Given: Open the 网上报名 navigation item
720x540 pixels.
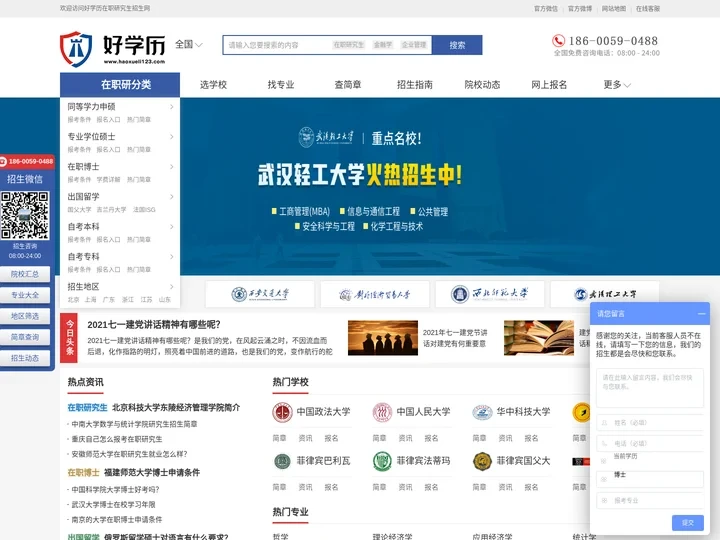Looking at the screenshot, I should point(549,85).
